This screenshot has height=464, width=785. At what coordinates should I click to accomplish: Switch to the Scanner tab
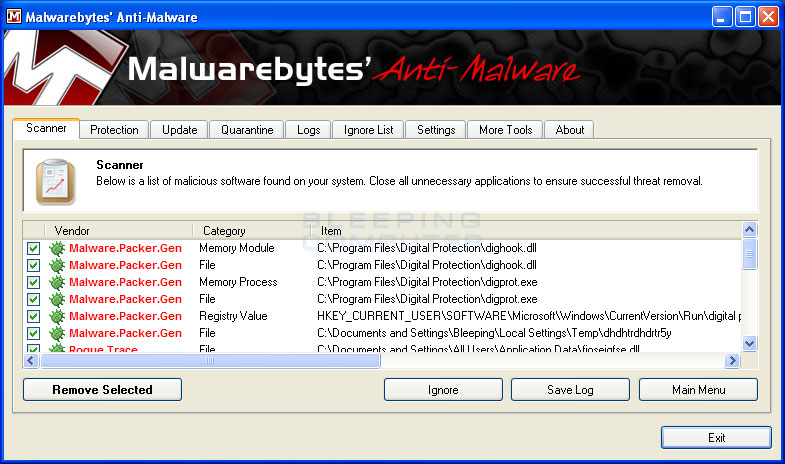(46, 128)
